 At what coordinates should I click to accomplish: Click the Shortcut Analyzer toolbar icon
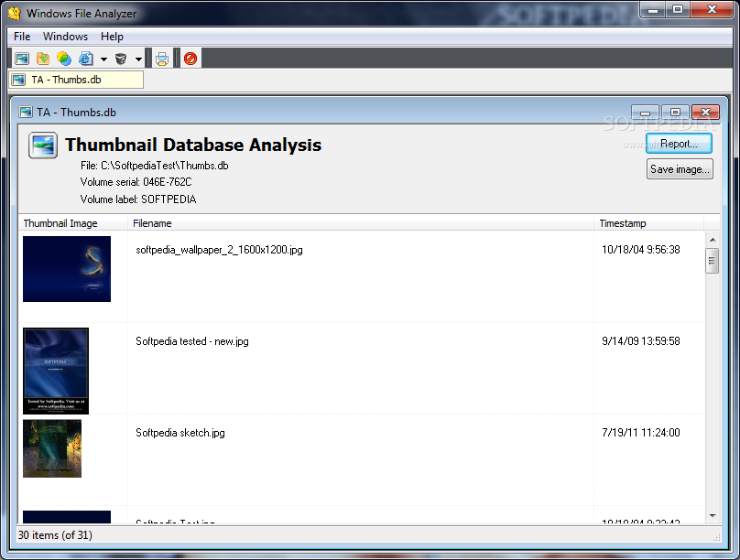(64, 59)
